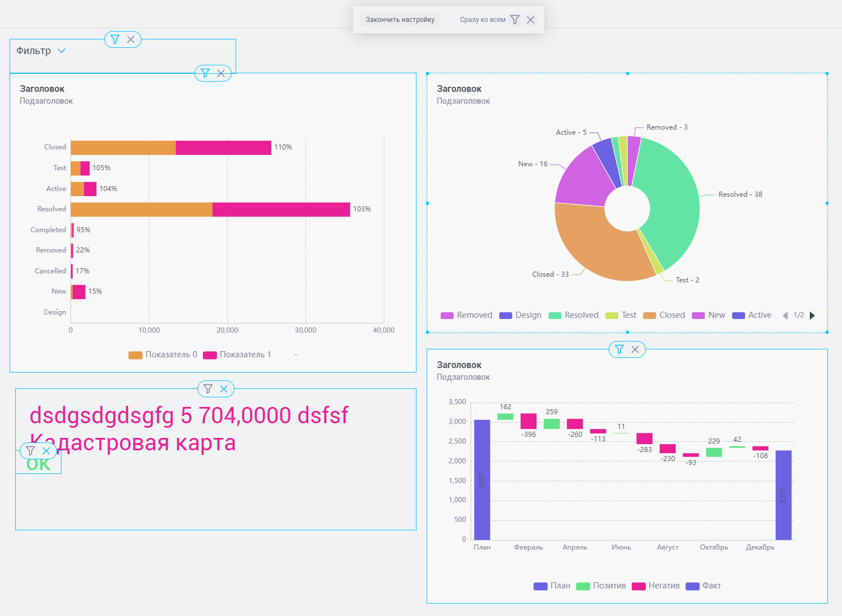Click bar chart widget Подзаголовок subtitle
This screenshot has height=616, width=842.
click(46, 101)
